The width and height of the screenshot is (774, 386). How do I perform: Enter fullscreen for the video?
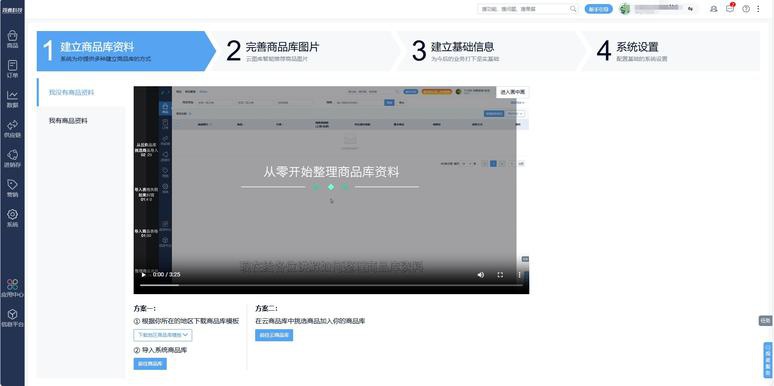[x=500, y=274]
